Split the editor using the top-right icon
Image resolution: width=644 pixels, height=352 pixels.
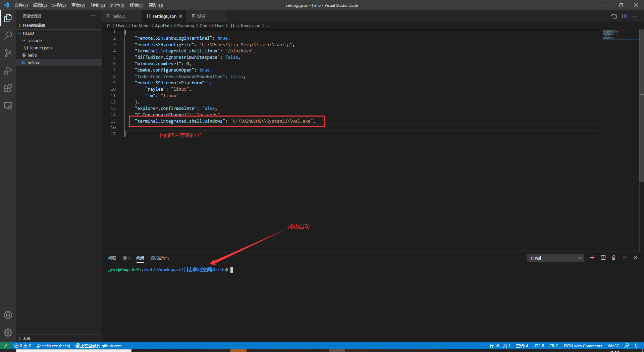[x=625, y=16]
